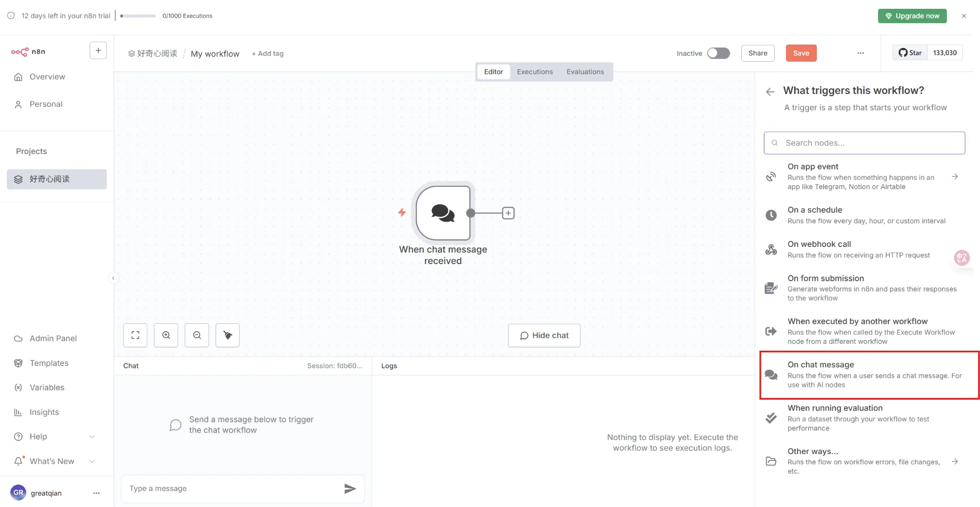
Task: Switch to the Editor tab
Action: coord(493,72)
